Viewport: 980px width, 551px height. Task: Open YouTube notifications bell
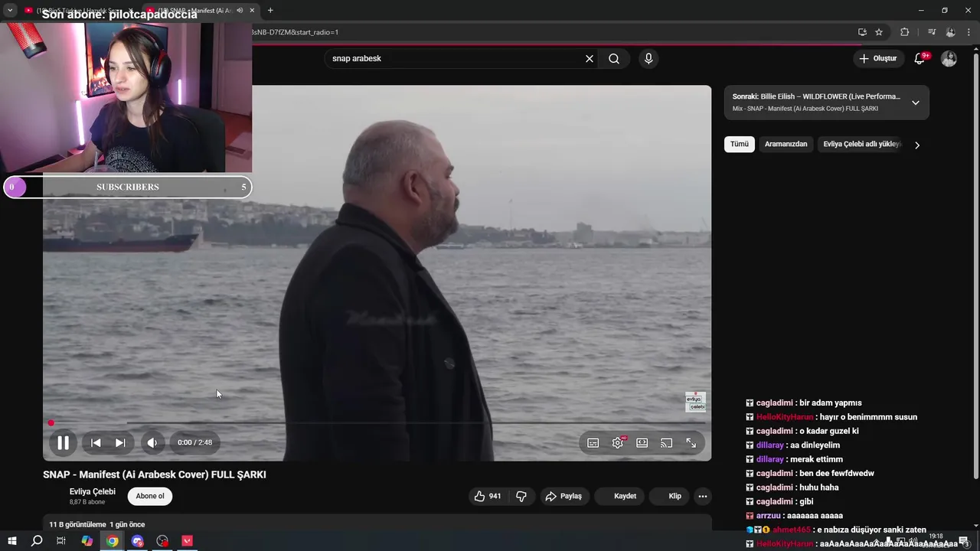(x=920, y=59)
